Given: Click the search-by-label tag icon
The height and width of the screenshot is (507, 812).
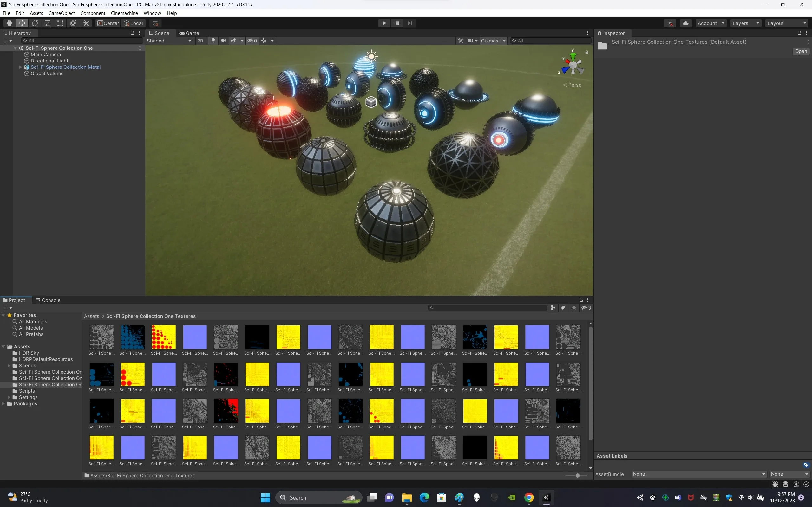Looking at the screenshot, I should (x=563, y=307).
